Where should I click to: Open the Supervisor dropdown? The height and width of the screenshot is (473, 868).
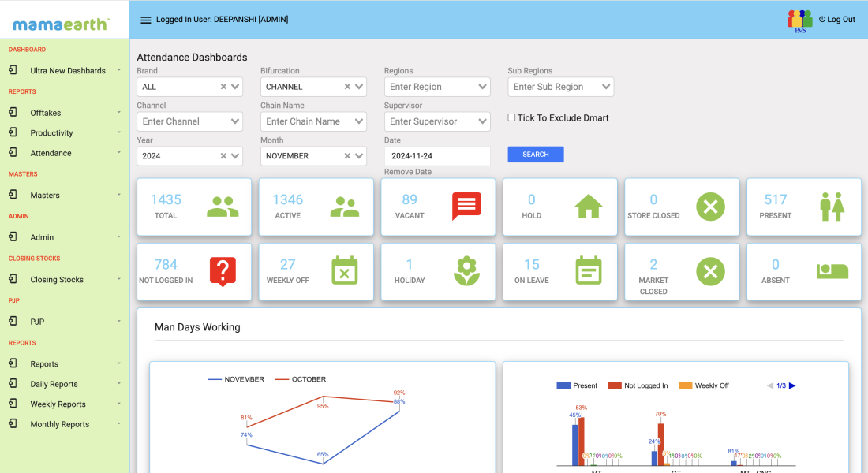click(437, 121)
